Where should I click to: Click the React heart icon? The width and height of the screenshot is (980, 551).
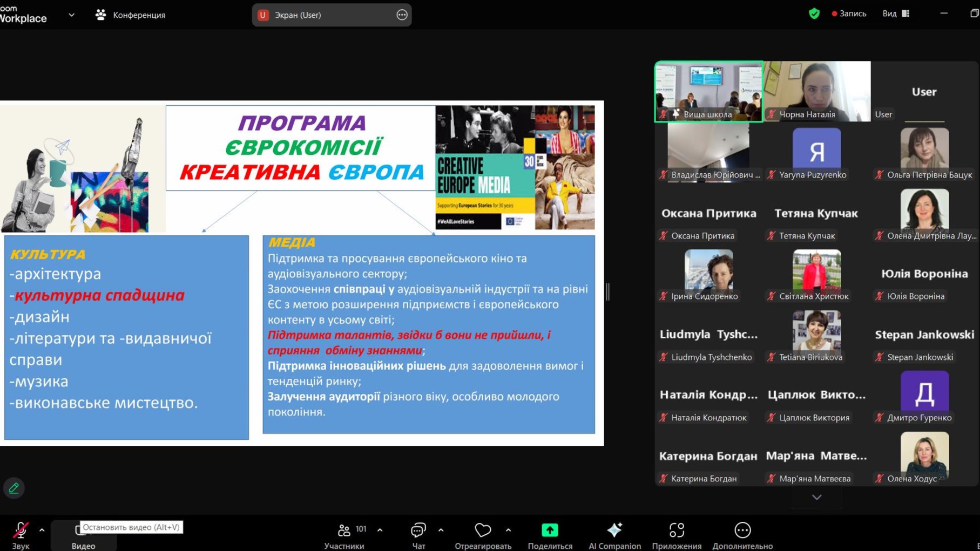pyautogui.click(x=483, y=530)
